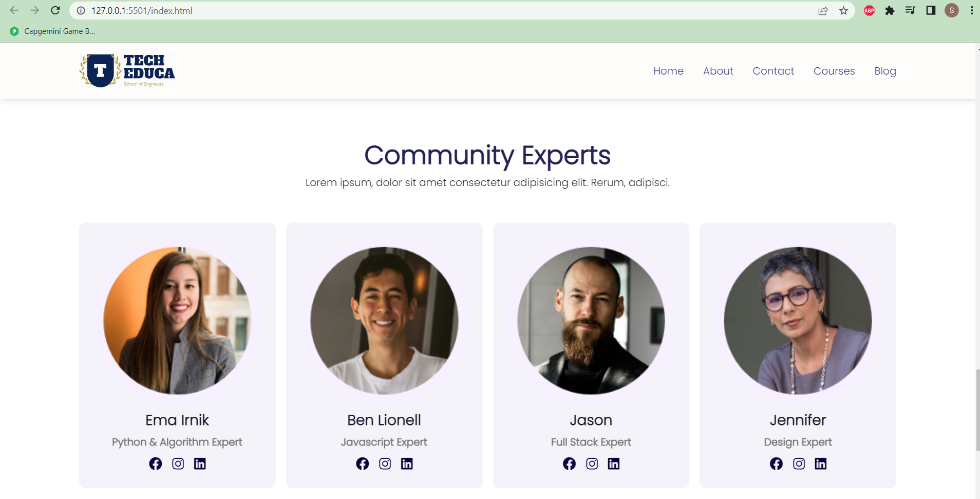This screenshot has height=499, width=980.
Task: Bookmark this page with the star icon
Action: click(x=844, y=10)
